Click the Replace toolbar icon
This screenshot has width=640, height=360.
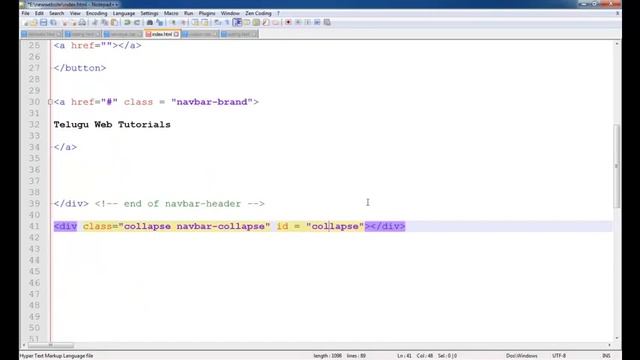tap(160, 22)
